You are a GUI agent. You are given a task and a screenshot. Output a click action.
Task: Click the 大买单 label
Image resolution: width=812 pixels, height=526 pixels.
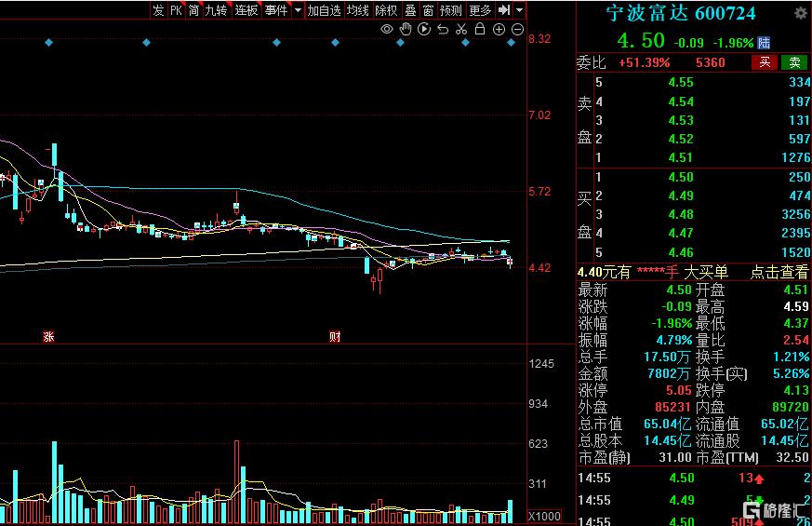706,272
